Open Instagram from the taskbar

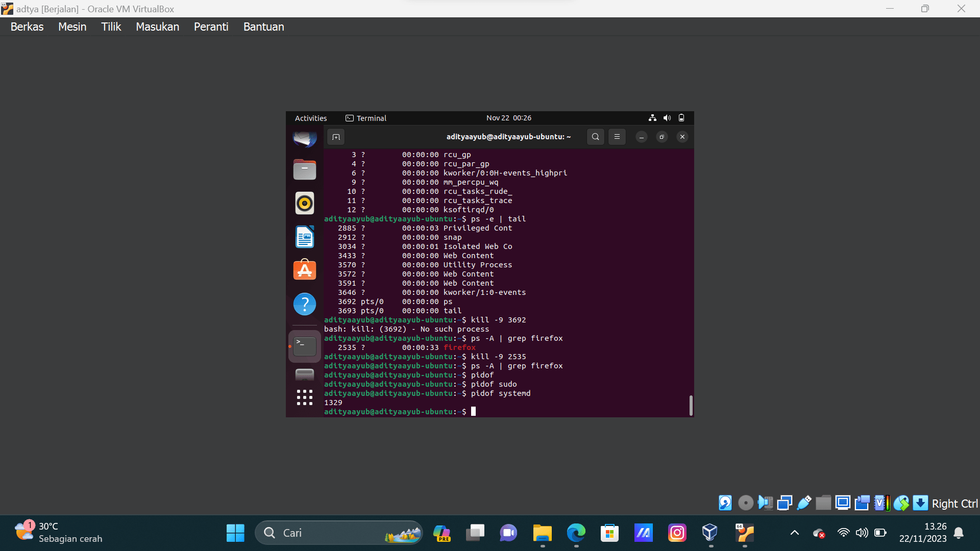[677, 533]
